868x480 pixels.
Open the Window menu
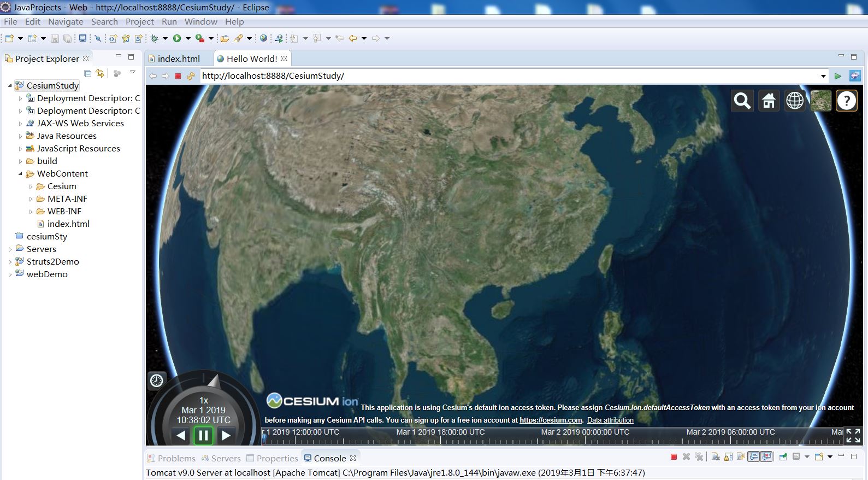(200, 22)
